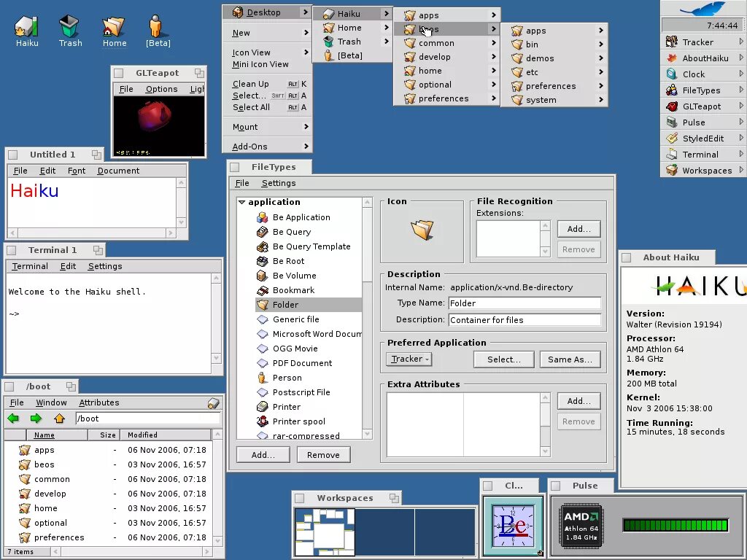
Task: Select the Haiku disk desktop icon
Action: click(27, 31)
